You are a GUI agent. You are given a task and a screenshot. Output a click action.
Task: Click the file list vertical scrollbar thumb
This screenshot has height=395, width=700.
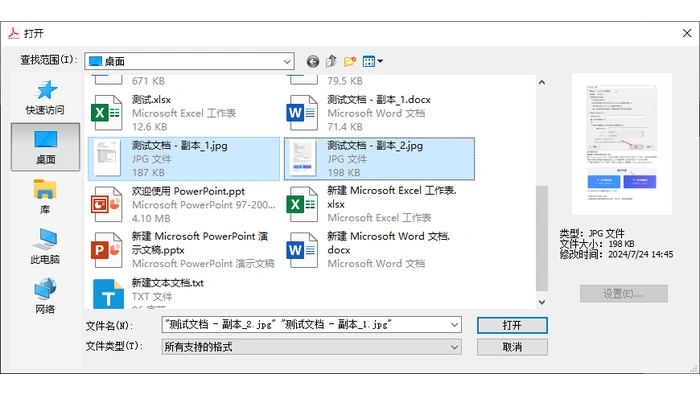point(542,238)
